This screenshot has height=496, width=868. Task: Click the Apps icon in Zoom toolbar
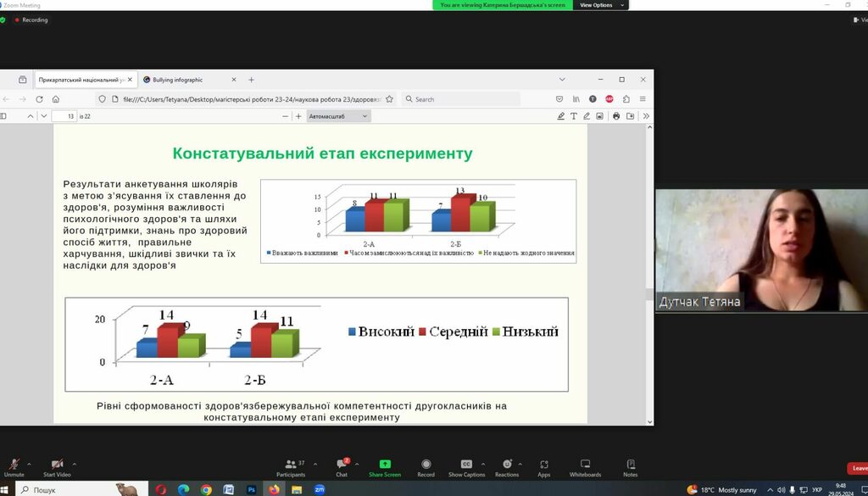click(543, 465)
